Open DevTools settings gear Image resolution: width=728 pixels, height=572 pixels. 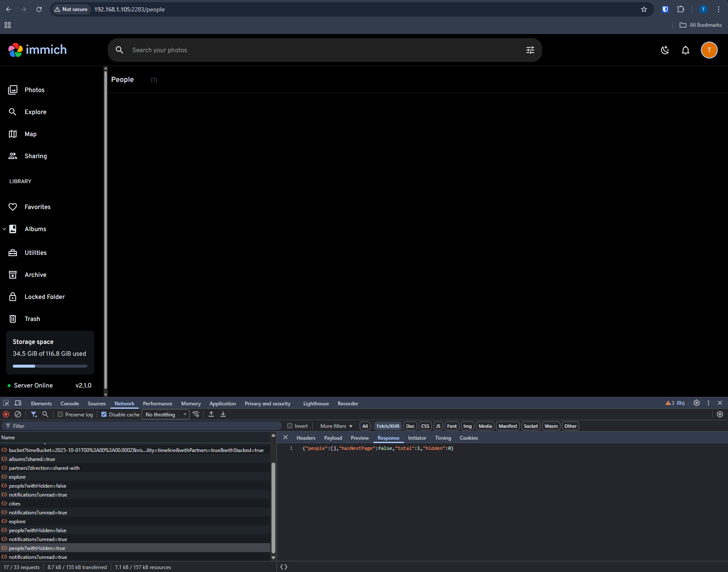click(x=696, y=403)
